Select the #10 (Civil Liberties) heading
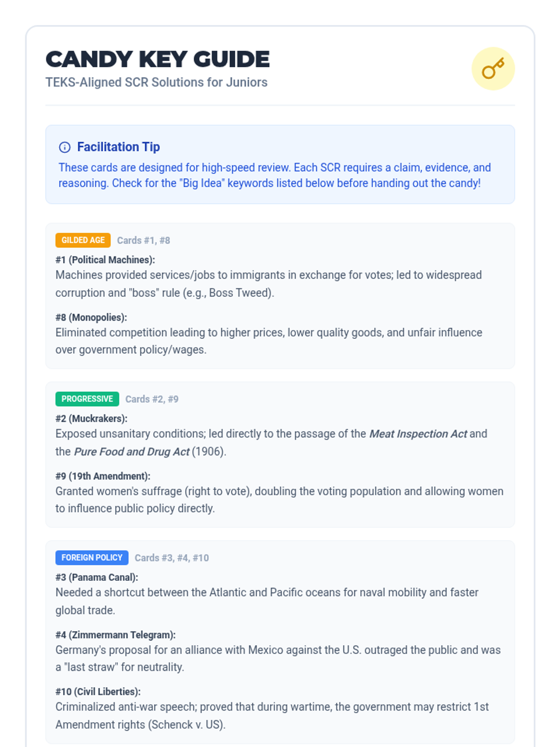 (98, 692)
